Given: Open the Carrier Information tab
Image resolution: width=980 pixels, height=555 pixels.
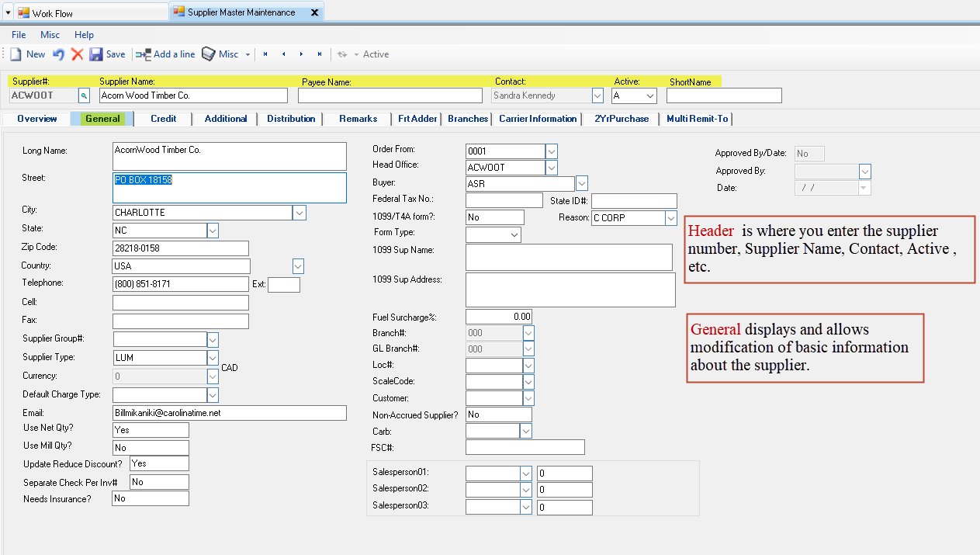Looking at the screenshot, I should click(538, 119).
